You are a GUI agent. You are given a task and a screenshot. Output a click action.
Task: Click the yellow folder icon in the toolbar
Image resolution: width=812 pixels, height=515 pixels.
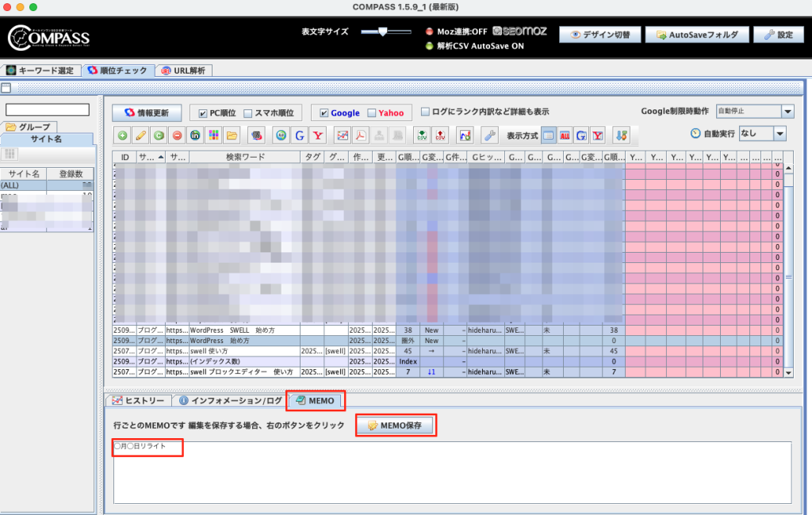(232, 135)
